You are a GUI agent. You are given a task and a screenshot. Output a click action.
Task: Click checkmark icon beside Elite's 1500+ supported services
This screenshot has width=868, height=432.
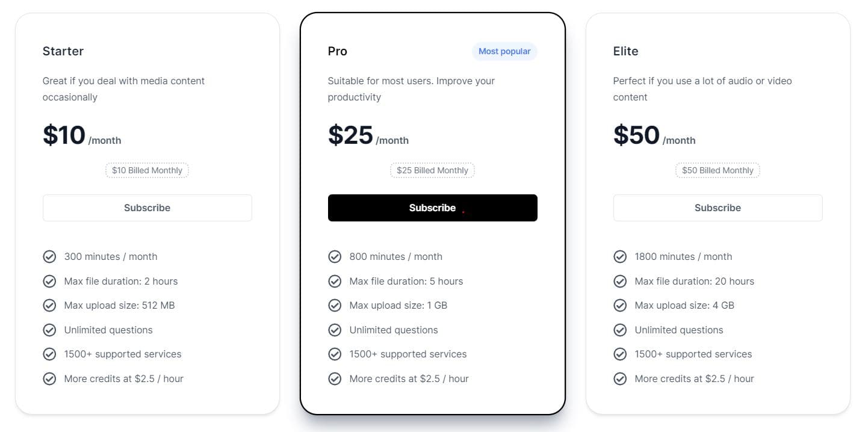620,354
